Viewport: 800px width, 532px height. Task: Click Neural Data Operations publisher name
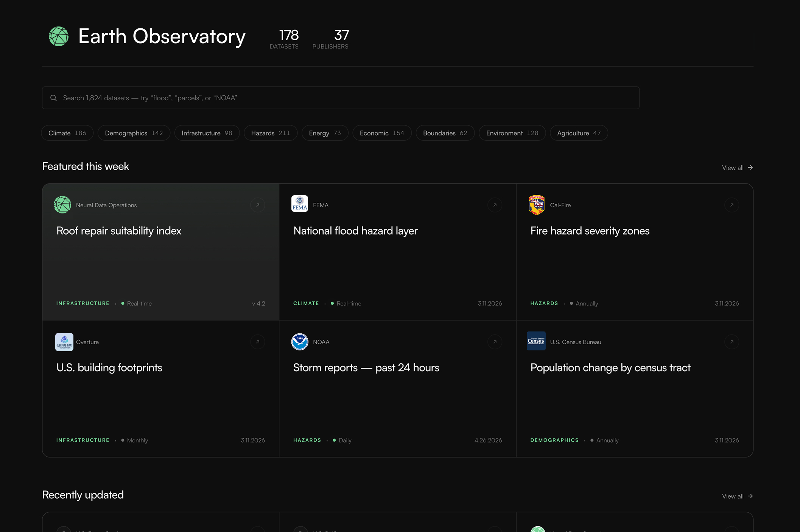(x=106, y=205)
